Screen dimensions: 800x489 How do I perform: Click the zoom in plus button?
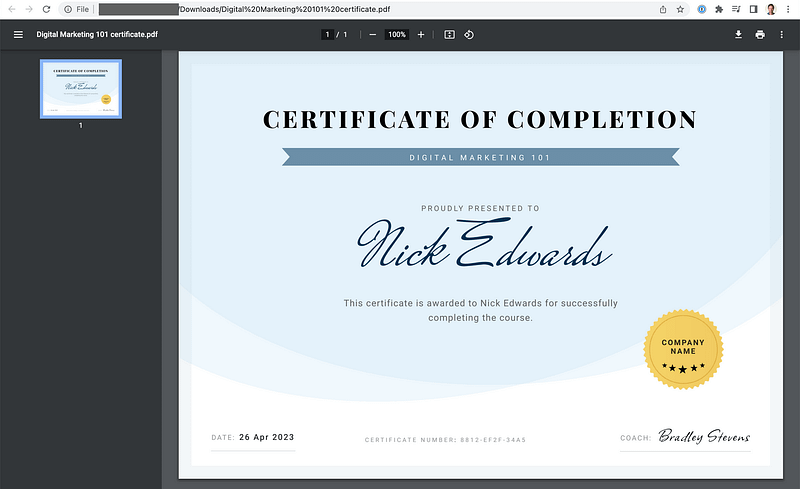421,34
